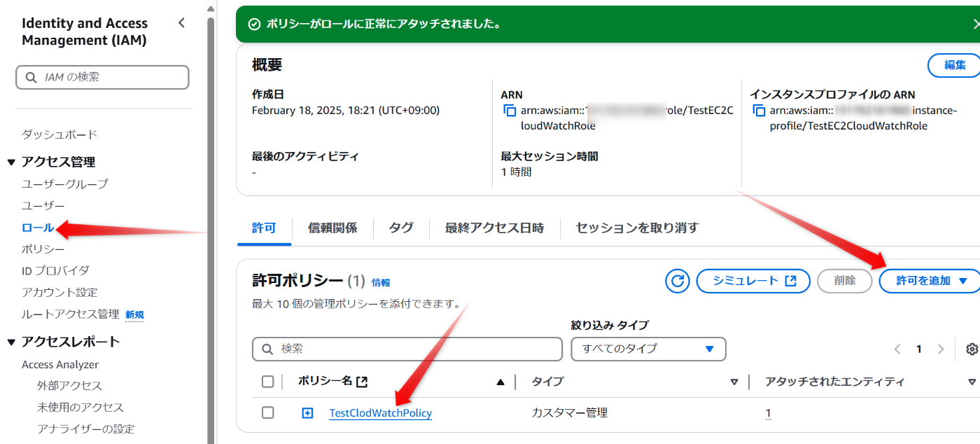Image resolution: width=980 pixels, height=444 pixels.
Task: Open ダッシュボード in the sidebar
Action: tap(59, 134)
